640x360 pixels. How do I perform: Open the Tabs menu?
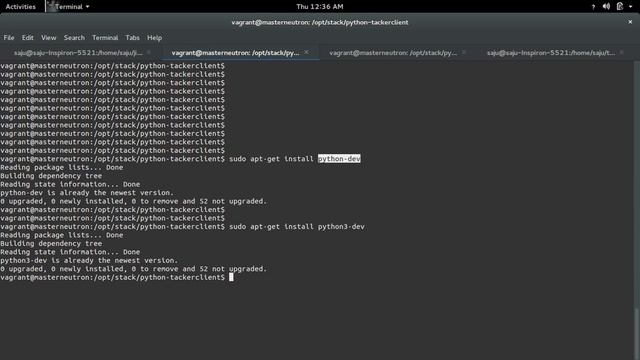(132, 38)
